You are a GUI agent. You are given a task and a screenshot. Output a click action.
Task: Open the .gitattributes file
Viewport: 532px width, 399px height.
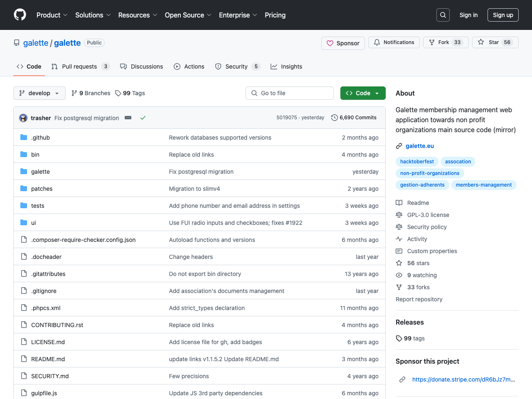pos(48,274)
